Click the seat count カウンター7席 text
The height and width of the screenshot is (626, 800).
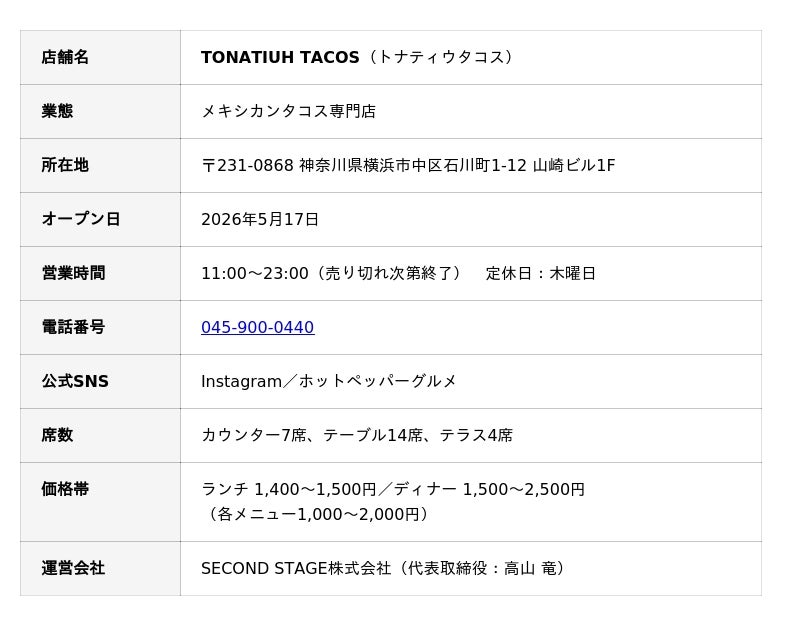click(254, 435)
